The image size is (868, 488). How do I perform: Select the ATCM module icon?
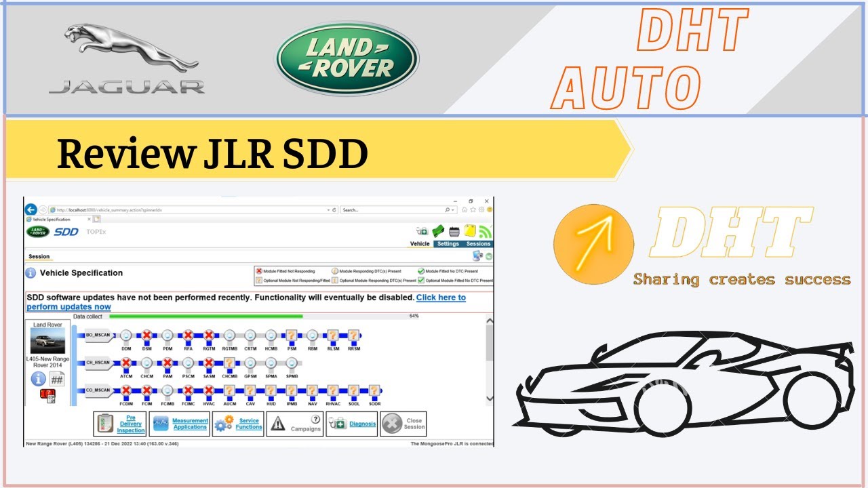(x=126, y=363)
